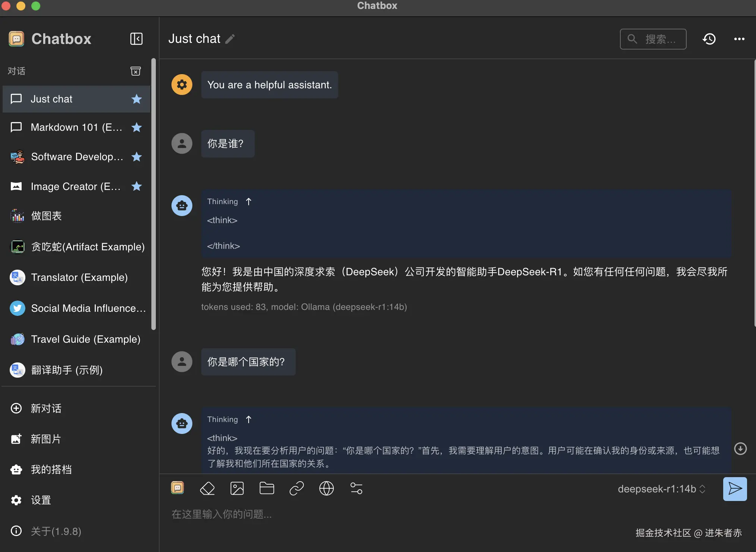756x552 pixels.
Task: Collapse the second Thinking block
Action: click(x=249, y=419)
